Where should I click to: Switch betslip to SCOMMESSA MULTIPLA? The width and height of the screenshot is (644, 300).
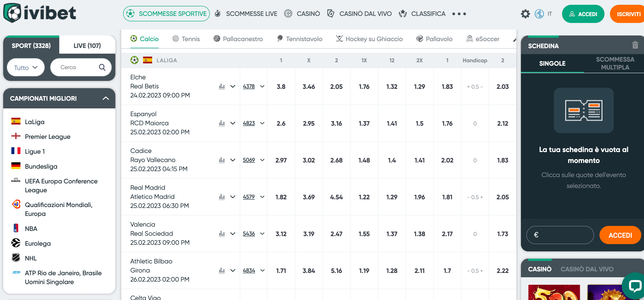coord(615,63)
